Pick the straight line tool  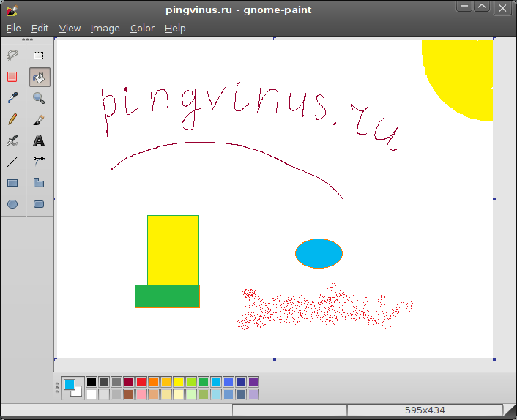click(12, 162)
